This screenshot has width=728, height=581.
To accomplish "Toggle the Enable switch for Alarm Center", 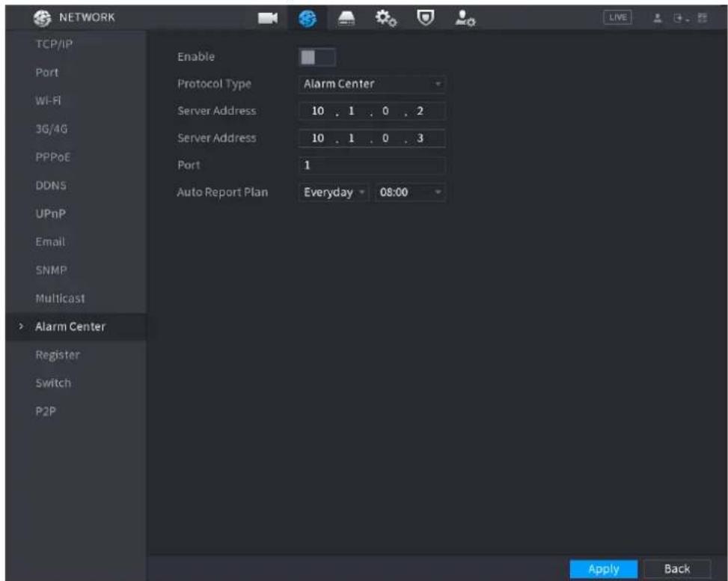I will 316,57.
